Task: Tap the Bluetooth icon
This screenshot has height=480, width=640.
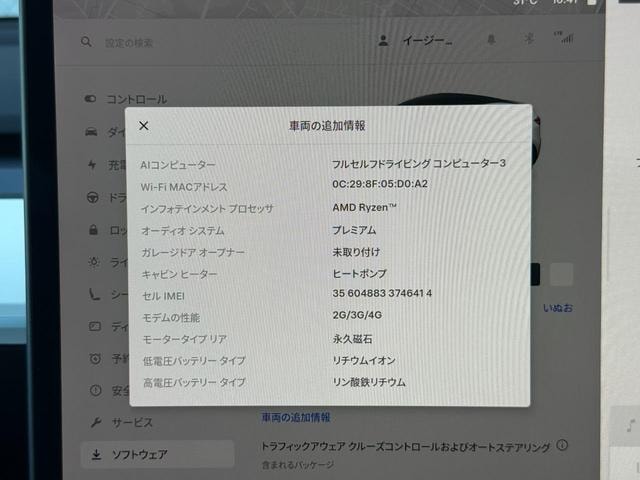Action: (x=529, y=39)
